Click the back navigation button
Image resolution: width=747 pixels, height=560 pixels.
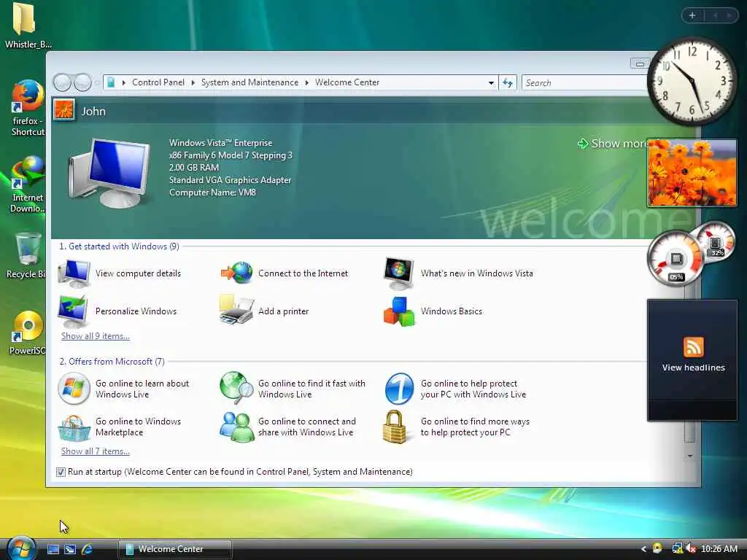[x=62, y=83]
